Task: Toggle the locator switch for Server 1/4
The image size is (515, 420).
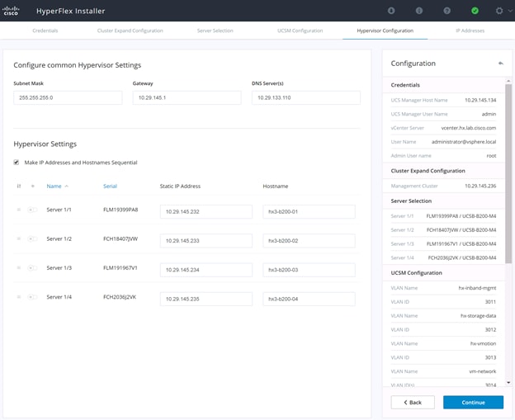Action: point(32,297)
